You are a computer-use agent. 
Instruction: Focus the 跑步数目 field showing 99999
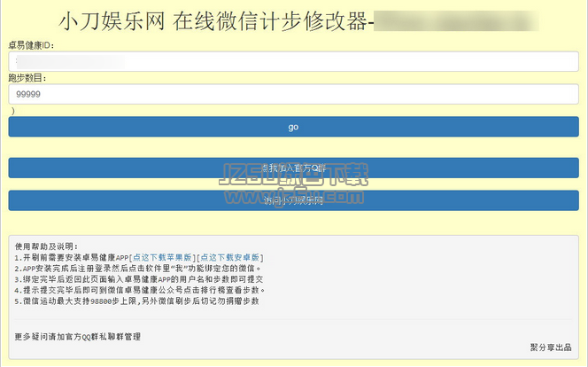tap(293, 94)
